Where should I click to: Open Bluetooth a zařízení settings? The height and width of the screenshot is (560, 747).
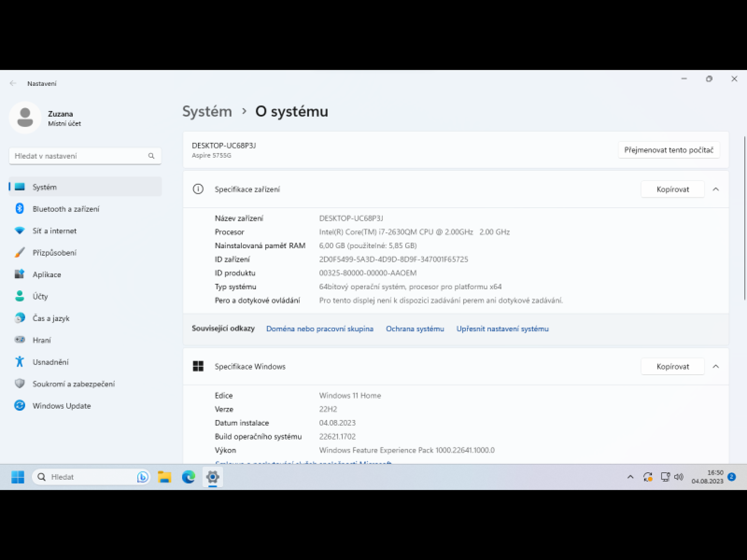point(65,209)
